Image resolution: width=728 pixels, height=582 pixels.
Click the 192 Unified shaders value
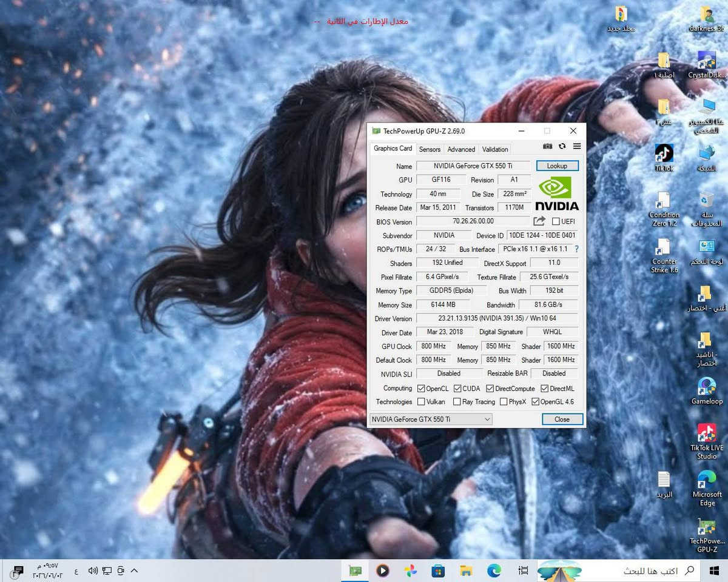pyautogui.click(x=447, y=263)
